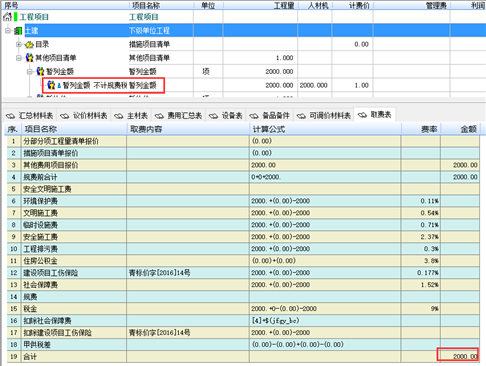Switch to the 可调价材料表 tab
The image size is (486, 366).
pyautogui.click(x=324, y=116)
